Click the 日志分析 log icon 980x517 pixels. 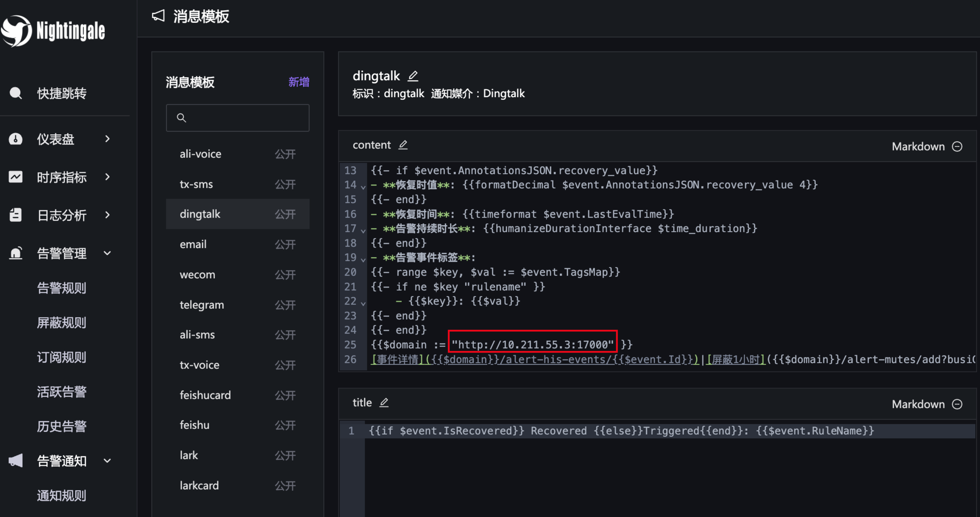tap(16, 215)
